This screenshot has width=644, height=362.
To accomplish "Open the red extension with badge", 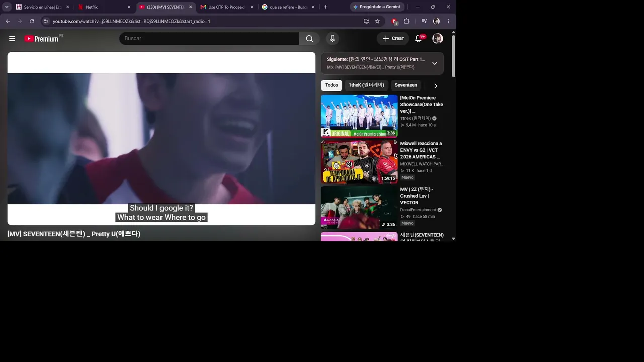I will click(395, 21).
